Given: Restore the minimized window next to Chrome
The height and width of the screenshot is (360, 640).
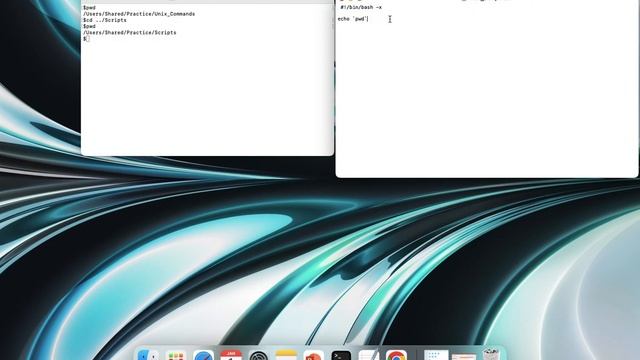Looking at the screenshot, I should coord(436,355).
